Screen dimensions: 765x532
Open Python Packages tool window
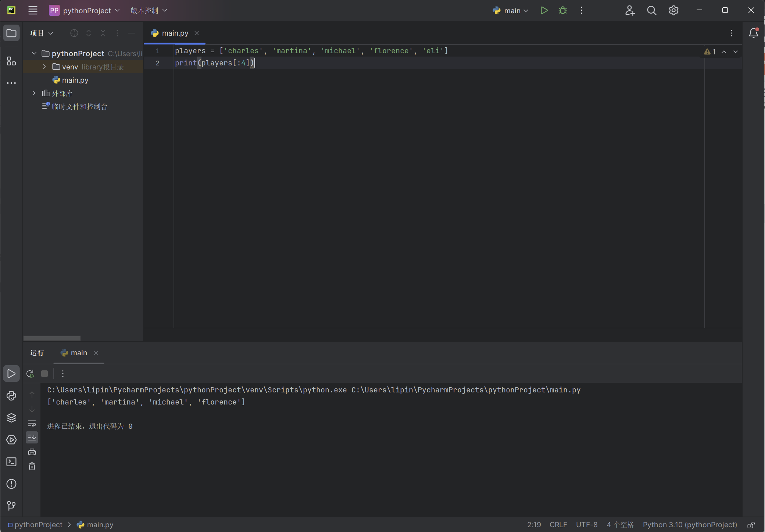coord(11,418)
